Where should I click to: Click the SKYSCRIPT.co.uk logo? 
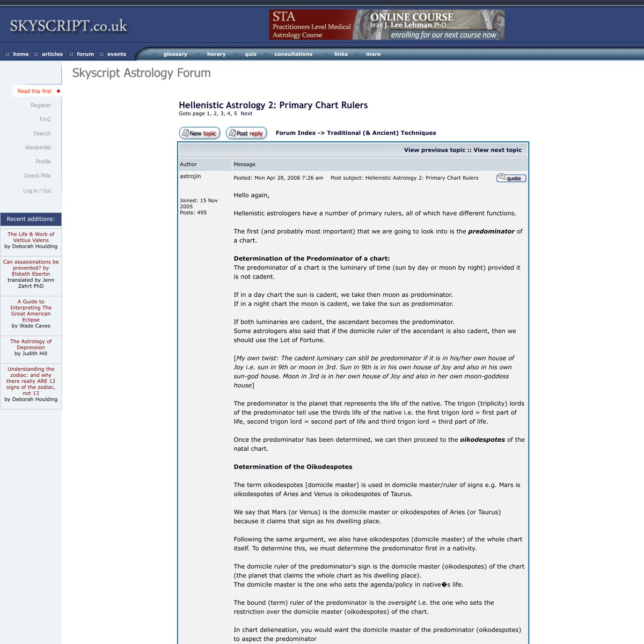click(67, 25)
